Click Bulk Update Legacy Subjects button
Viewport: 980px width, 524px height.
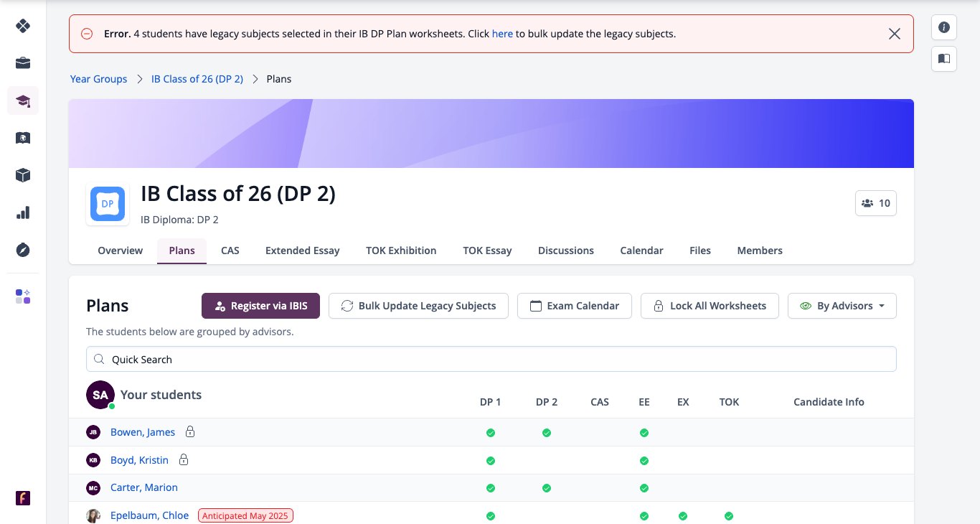418,306
